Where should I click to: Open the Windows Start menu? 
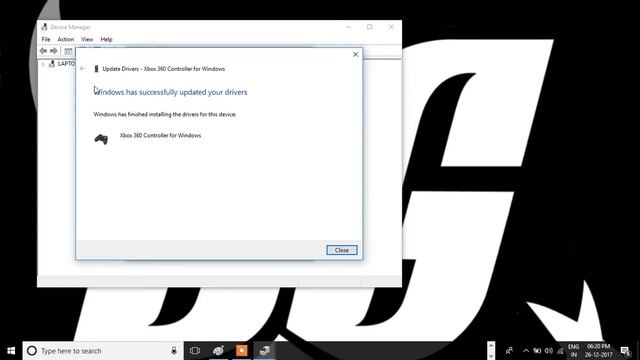(x=11, y=351)
